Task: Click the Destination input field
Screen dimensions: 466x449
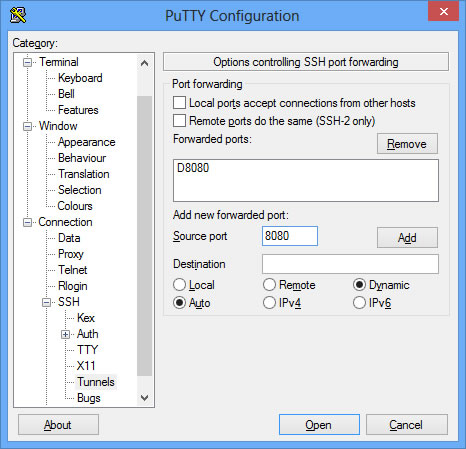Action: [350, 264]
